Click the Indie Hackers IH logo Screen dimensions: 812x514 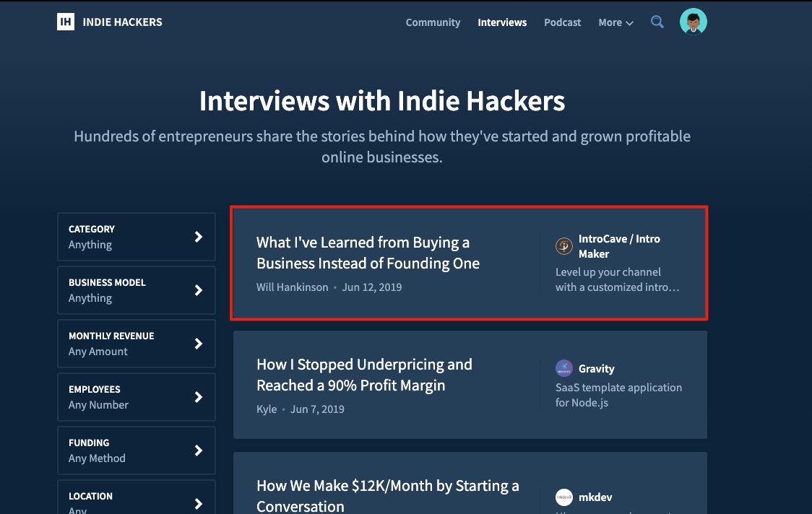(65, 21)
